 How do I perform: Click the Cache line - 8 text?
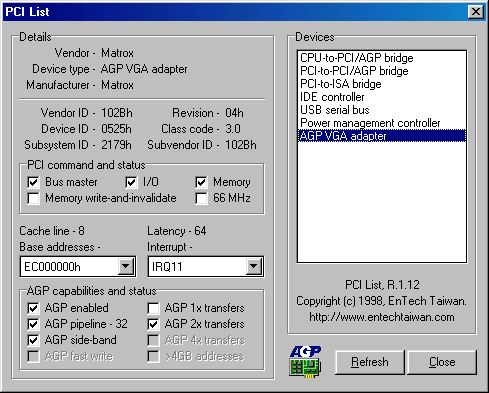click(52, 231)
